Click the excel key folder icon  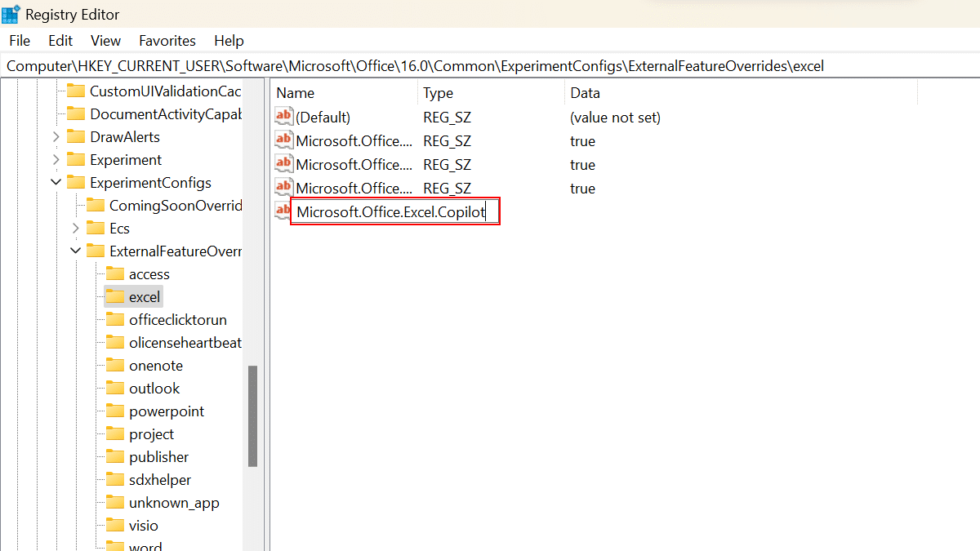[115, 296]
